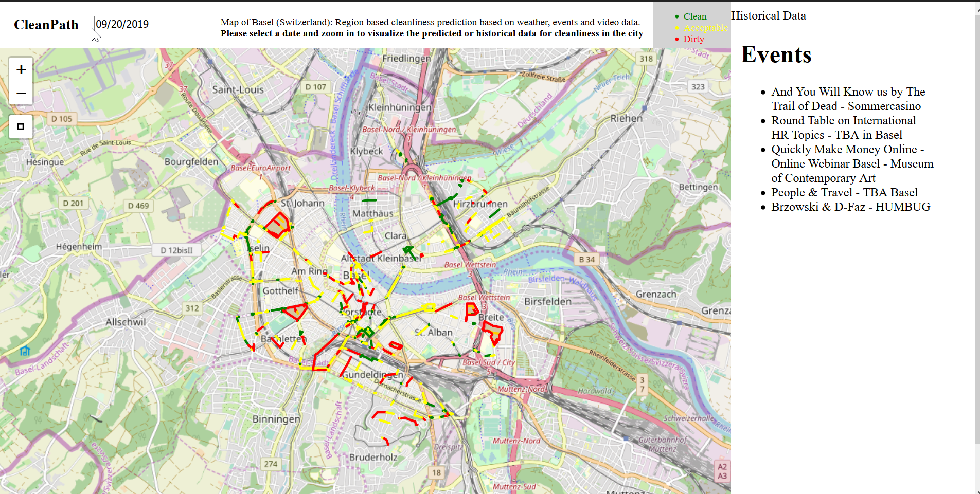Click the Events heading

(776, 54)
